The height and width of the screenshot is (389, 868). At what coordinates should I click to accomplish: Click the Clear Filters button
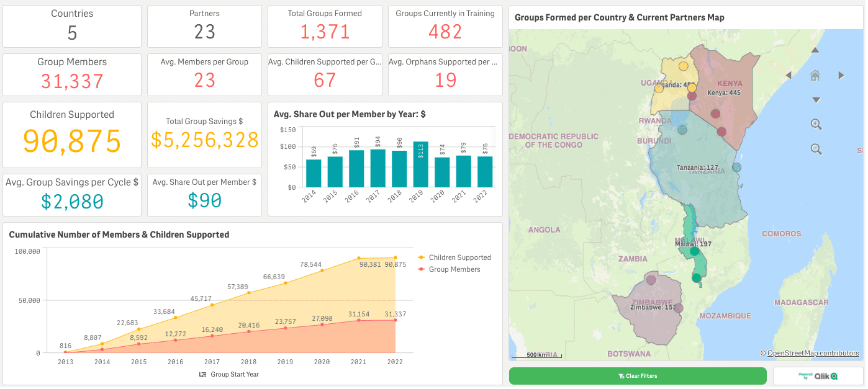point(638,376)
